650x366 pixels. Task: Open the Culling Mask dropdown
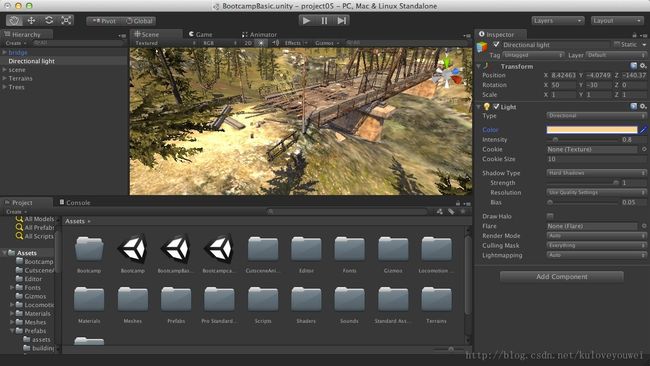[597, 245]
